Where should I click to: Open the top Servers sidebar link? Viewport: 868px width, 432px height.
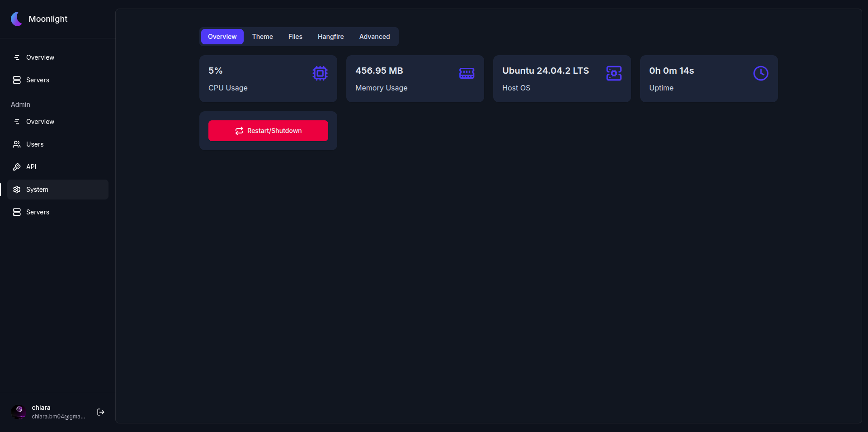click(58, 80)
